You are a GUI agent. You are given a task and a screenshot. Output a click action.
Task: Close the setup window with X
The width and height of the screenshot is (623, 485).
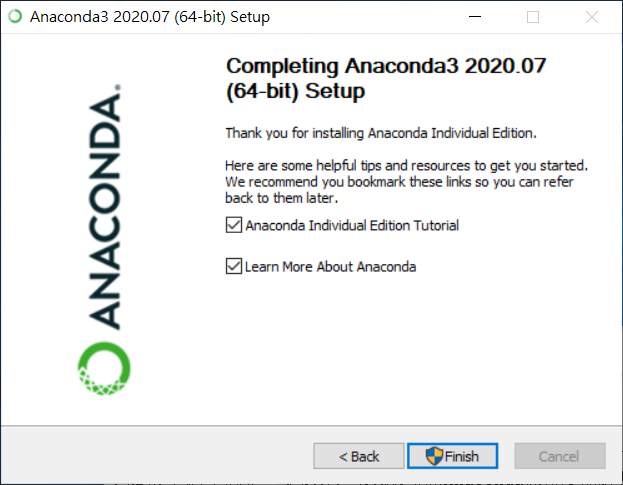coord(592,17)
